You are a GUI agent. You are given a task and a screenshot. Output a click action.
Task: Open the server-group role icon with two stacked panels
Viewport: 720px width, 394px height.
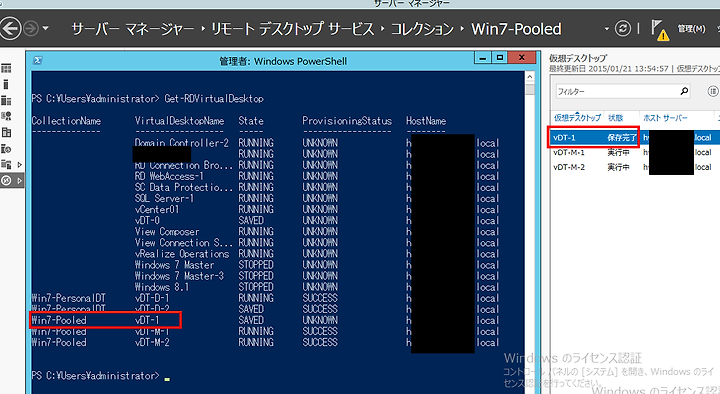6,133
